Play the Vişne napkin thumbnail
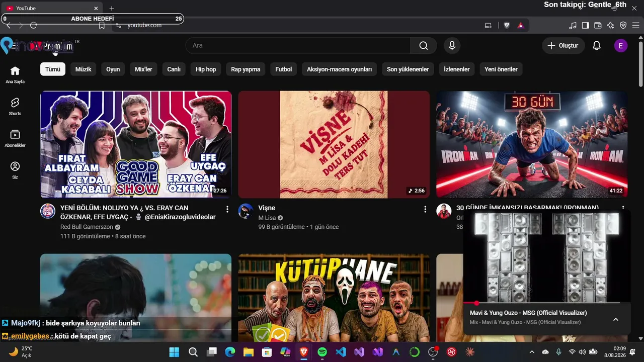 334,145
